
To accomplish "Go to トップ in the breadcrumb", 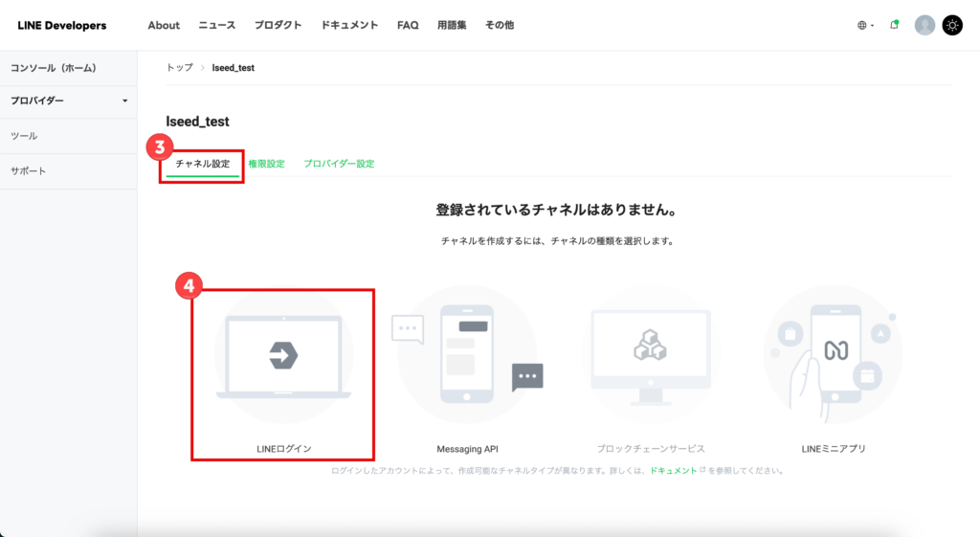I will click(x=179, y=68).
